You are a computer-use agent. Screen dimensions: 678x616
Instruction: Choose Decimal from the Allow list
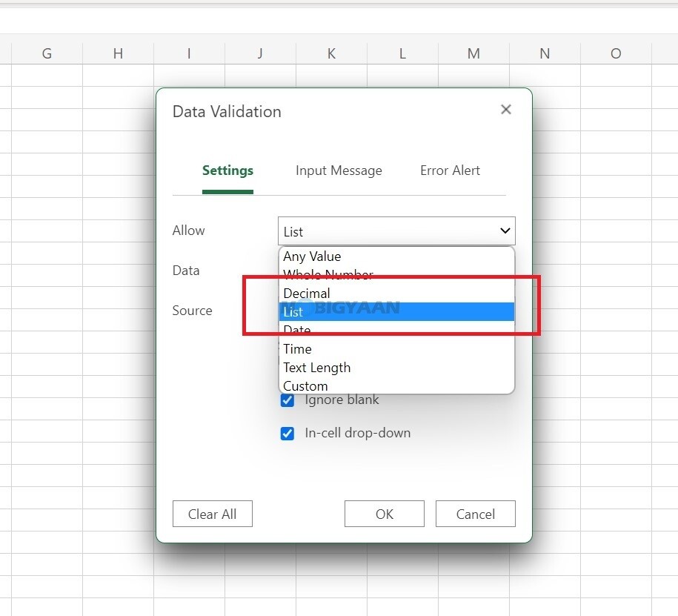point(306,293)
